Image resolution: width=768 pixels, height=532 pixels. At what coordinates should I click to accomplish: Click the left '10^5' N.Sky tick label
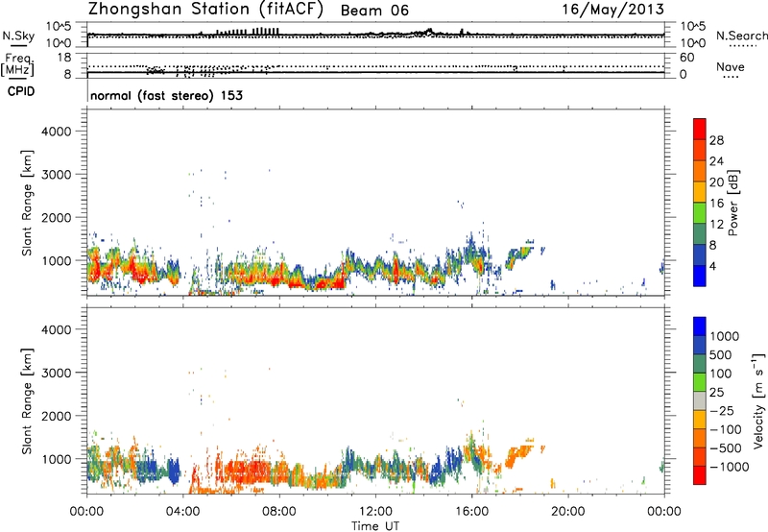pyautogui.click(x=59, y=26)
